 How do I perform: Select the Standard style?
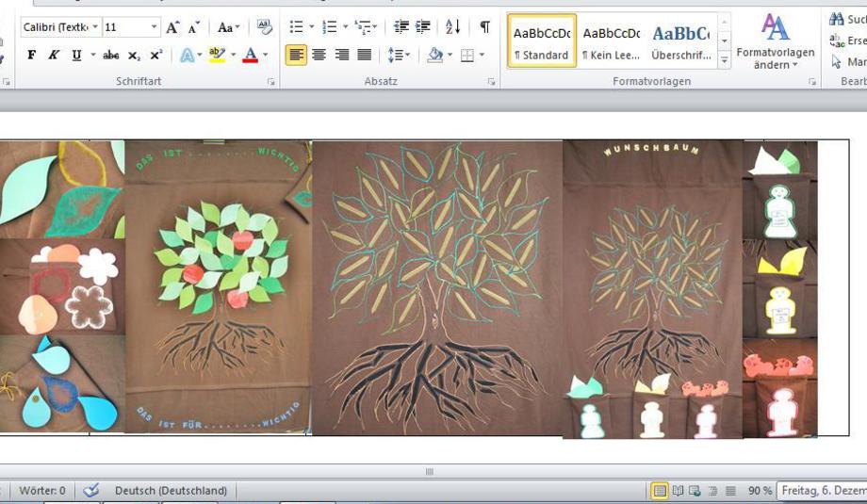coord(542,41)
